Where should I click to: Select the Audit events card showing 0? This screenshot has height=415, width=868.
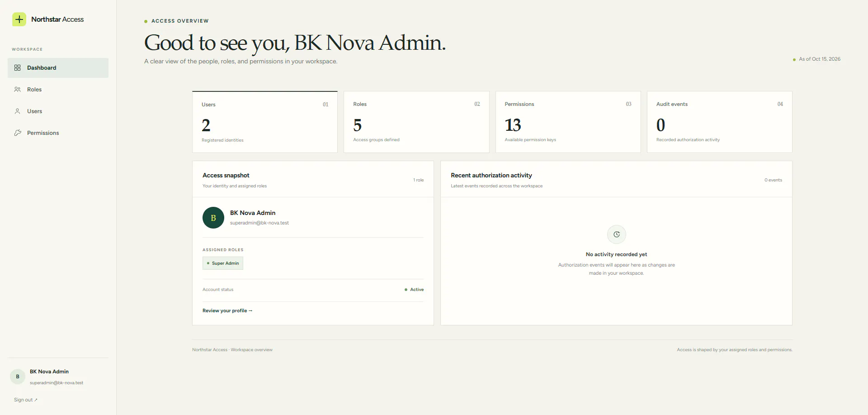(720, 122)
